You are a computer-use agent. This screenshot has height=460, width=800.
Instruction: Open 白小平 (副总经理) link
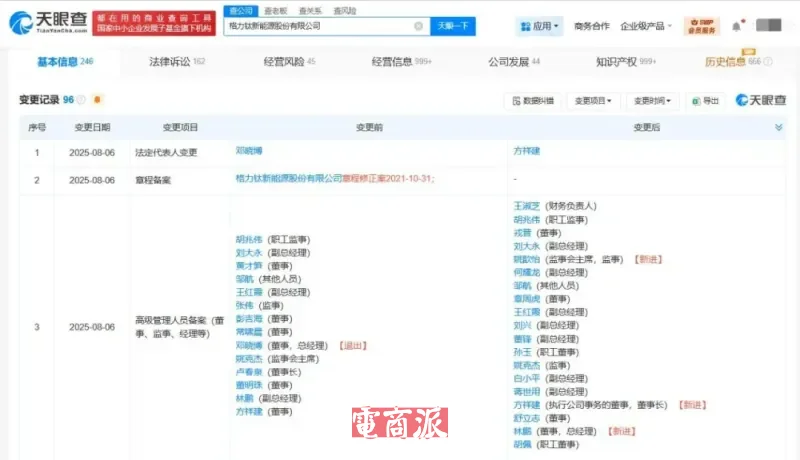(x=527, y=379)
